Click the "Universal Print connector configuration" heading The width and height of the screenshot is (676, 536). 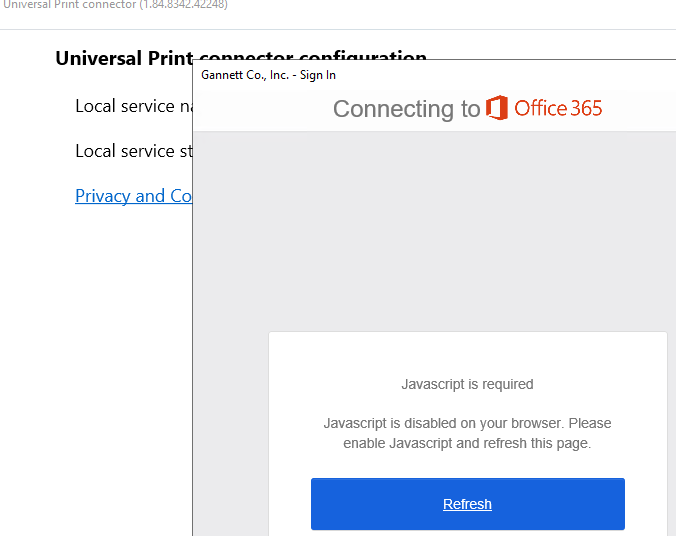(241, 58)
